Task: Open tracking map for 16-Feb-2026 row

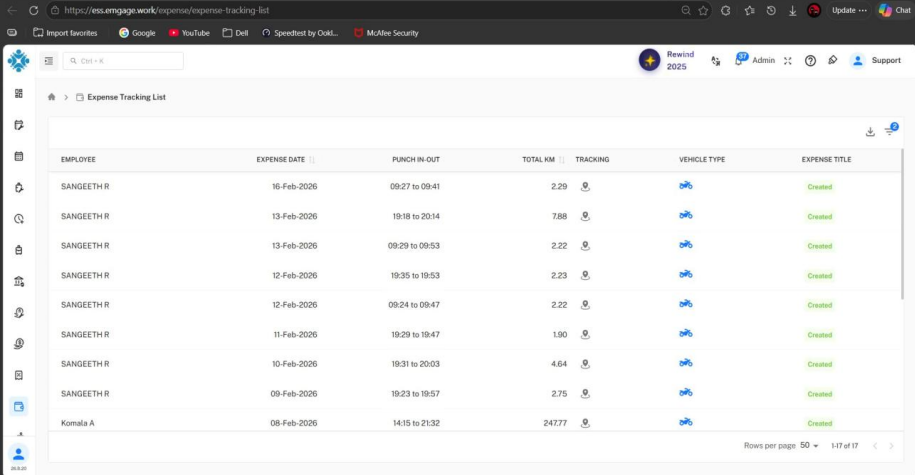Action: click(x=585, y=187)
